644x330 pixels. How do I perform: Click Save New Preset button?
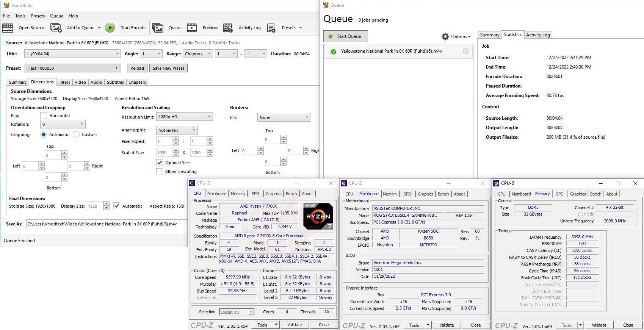click(x=168, y=68)
